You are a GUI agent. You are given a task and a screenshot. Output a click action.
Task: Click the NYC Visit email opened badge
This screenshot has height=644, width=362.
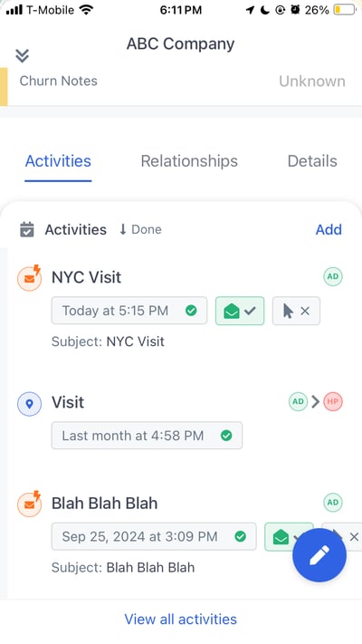[240, 311]
